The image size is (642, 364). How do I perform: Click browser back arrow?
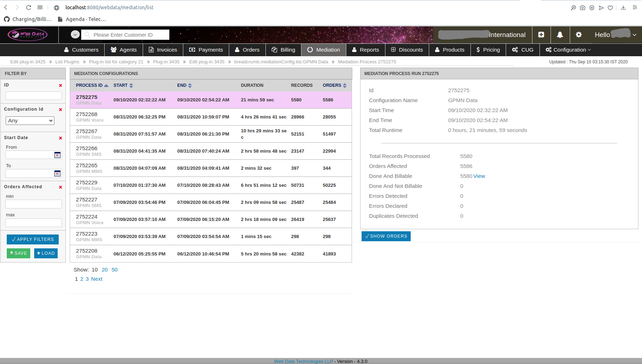point(6,7)
